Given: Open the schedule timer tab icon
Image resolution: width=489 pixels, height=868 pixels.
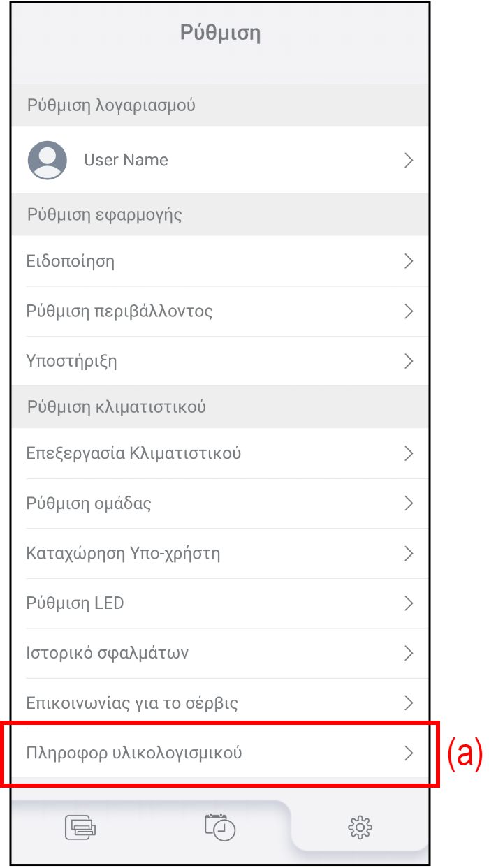Looking at the screenshot, I should point(220,807).
